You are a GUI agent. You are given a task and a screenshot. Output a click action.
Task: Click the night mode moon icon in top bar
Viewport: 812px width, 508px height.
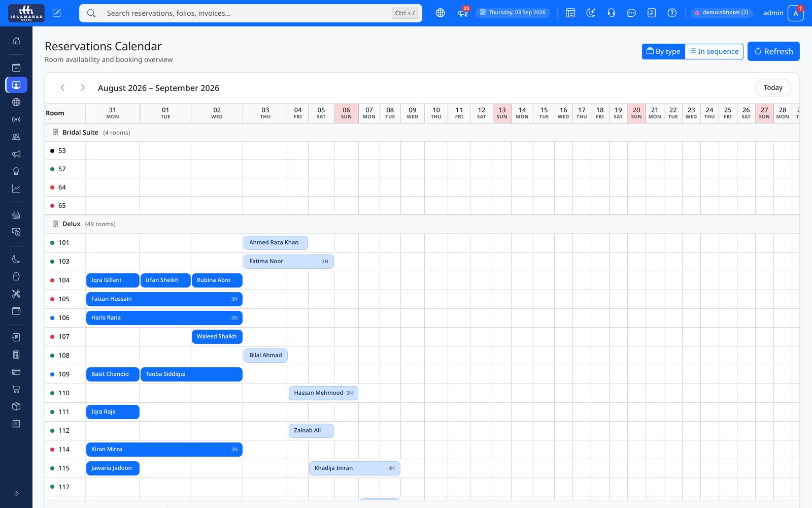pyautogui.click(x=591, y=13)
